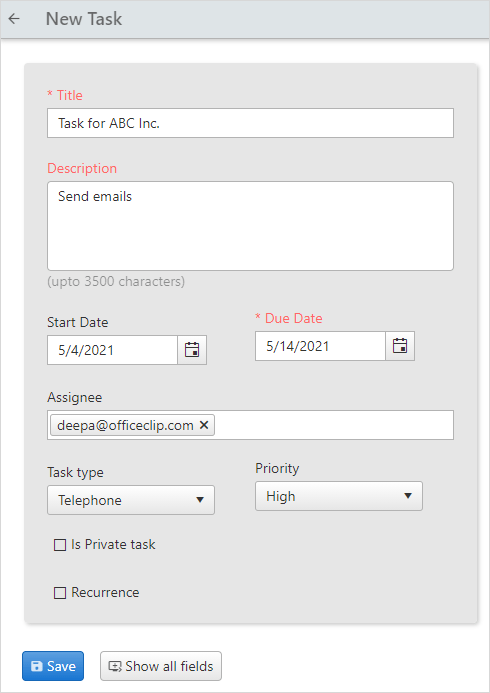Open the Priority dropdown showing High

(x=338, y=496)
